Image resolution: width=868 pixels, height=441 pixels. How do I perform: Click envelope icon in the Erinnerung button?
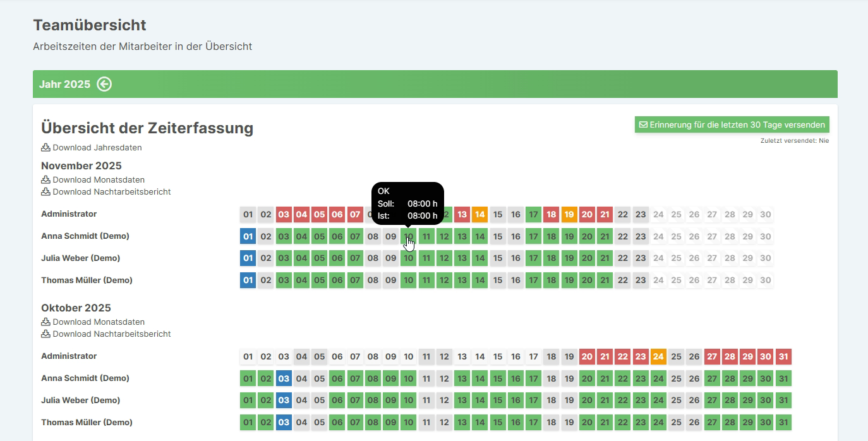[x=643, y=125]
